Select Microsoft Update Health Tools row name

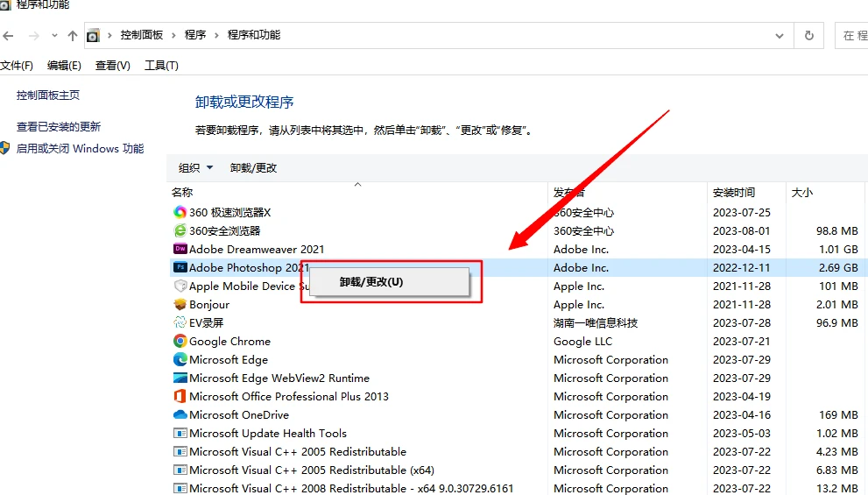point(268,433)
